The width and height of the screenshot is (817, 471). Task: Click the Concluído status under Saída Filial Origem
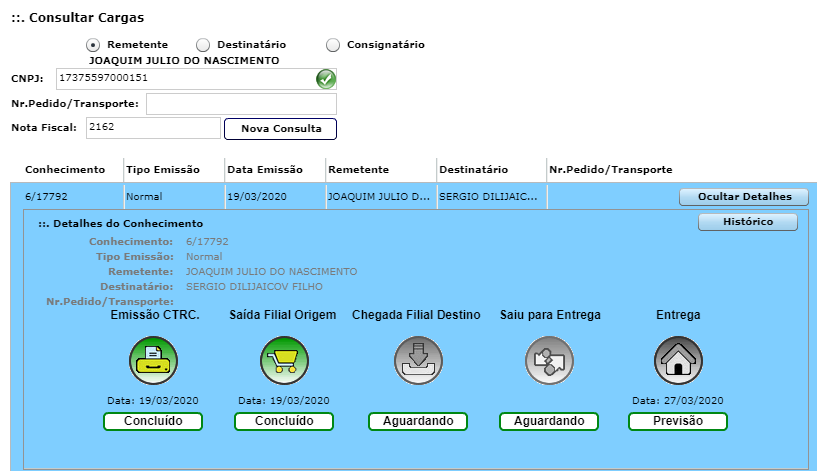284,421
